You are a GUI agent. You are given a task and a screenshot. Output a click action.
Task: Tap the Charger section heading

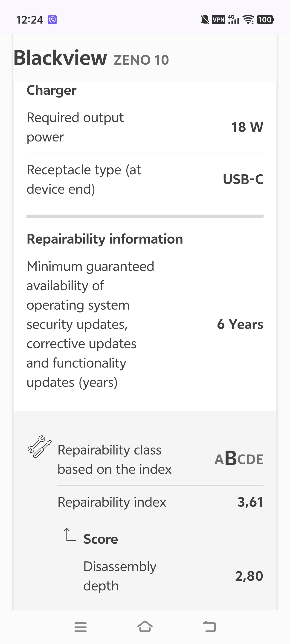coord(52,90)
